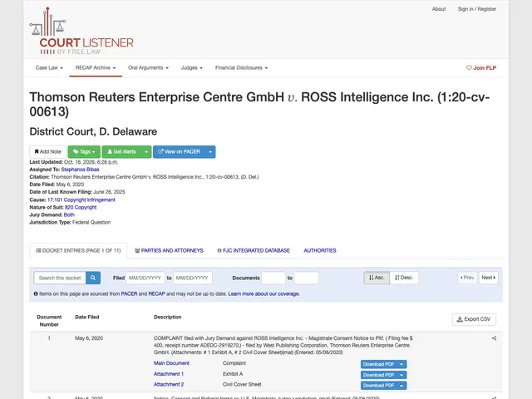Focus the Search this docket field
Screen dimensions: 532x399
(x=60, y=278)
